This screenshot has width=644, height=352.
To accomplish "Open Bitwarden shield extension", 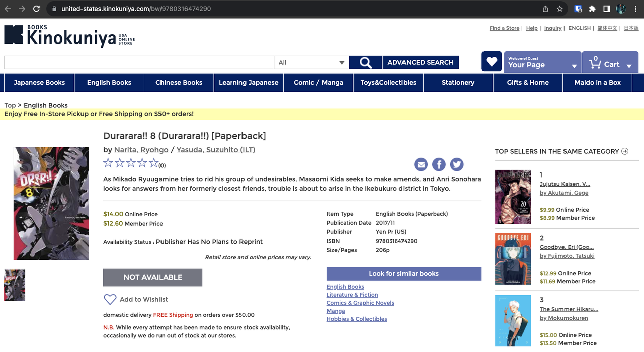I will point(578,9).
